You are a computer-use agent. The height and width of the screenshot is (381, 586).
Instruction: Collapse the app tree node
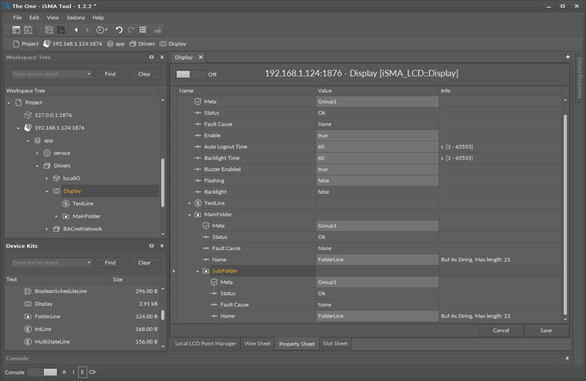coord(28,141)
